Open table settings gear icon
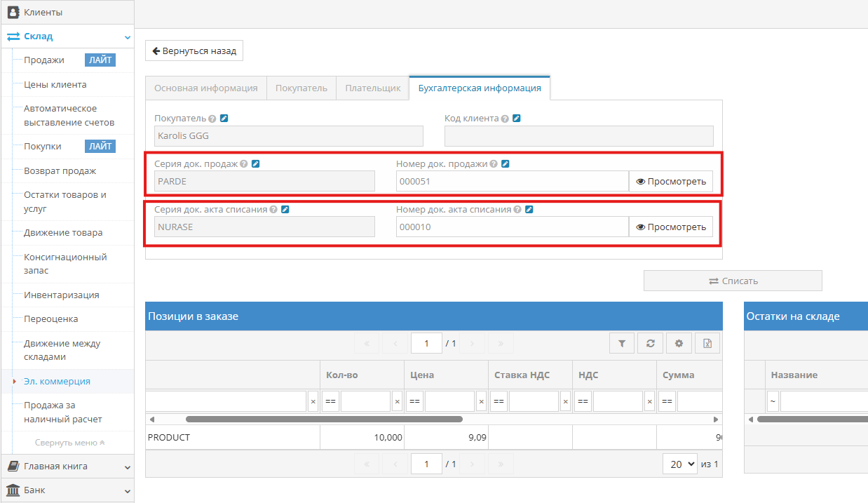Screen dimensions: 868x503 [679, 343]
